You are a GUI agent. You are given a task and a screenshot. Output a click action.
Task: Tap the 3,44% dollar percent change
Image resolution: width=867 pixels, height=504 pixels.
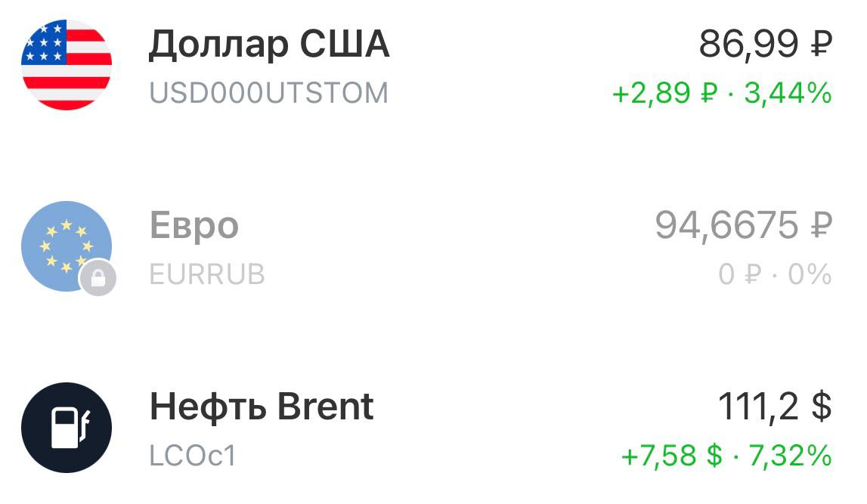click(788, 94)
